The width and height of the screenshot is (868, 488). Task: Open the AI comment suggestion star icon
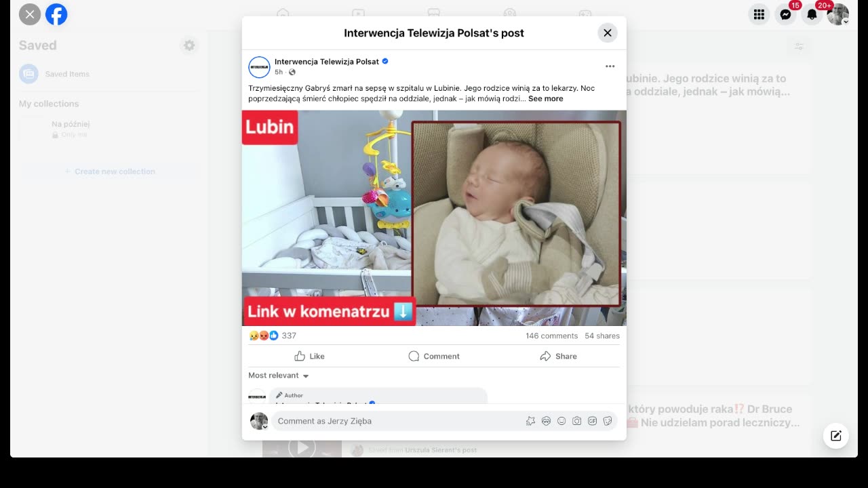click(x=530, y=421)
